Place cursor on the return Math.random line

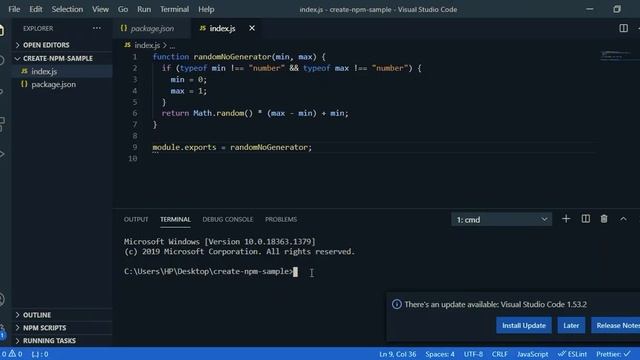tap(255, 113)
